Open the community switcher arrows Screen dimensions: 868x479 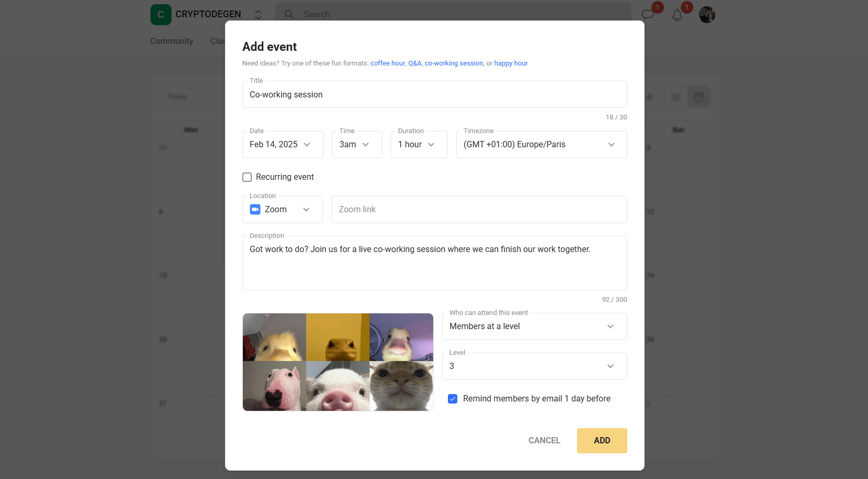coord(258,15)
